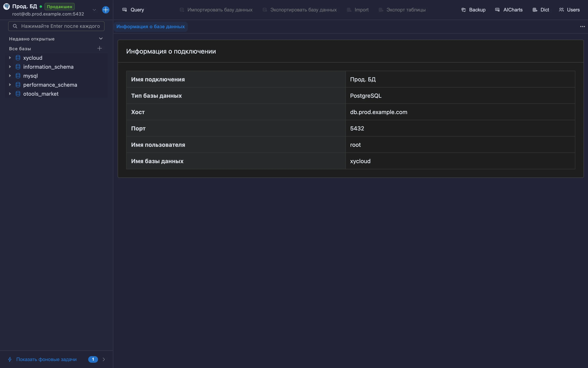
Task: Click the xycloud database icon
Action: pyautogui.click(x=18, y=58)
